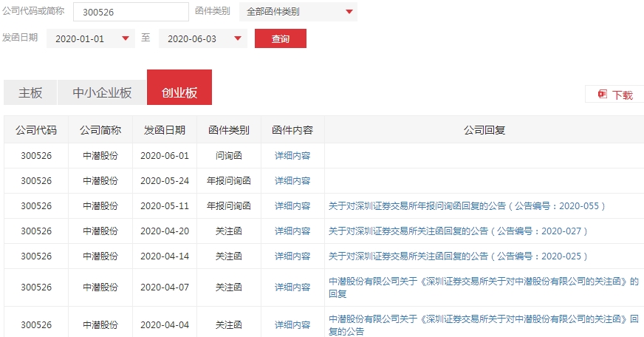Open 详细内容 for the 2020-04-20 letter

292,231
